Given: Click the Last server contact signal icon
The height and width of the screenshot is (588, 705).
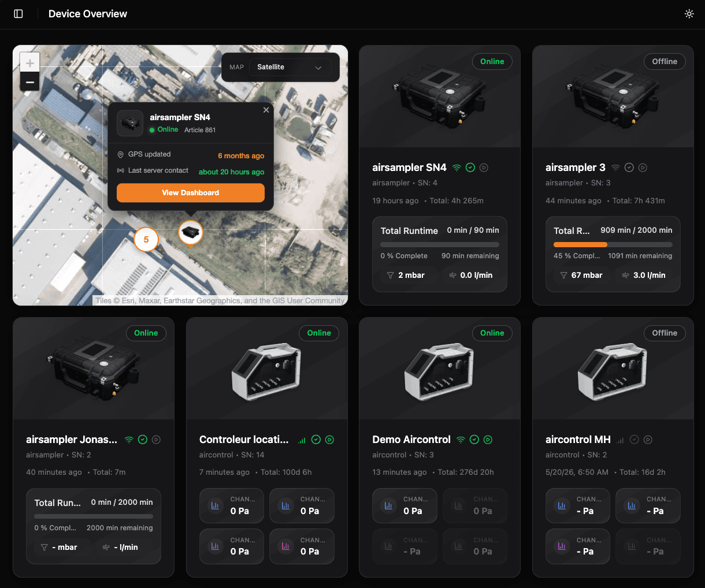Looking at the screenshot, I should pos(120,171).
